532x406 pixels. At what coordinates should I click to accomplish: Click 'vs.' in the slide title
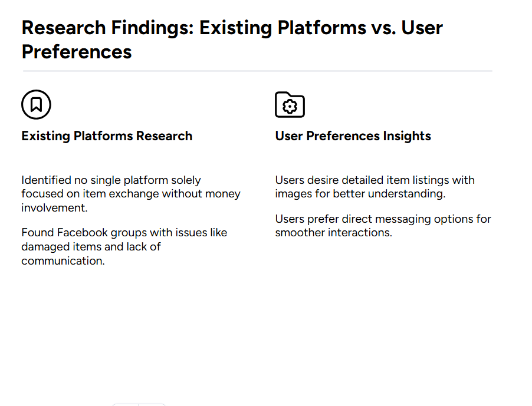click(383, 28)
